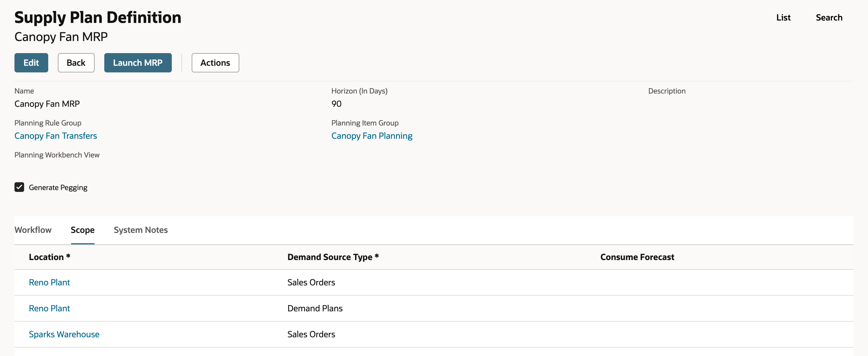Image resolution: width=868 pixels, height=356 pixels.
Task: Select the Scope tab
Action: click(x=83, y=230)
